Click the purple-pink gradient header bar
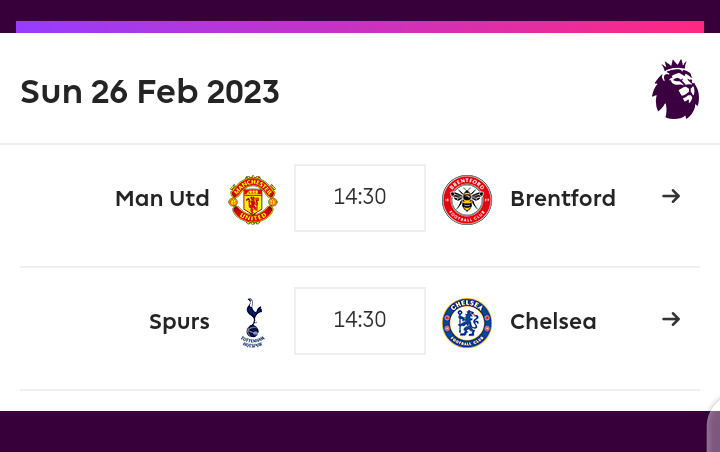 click(360, 27)
